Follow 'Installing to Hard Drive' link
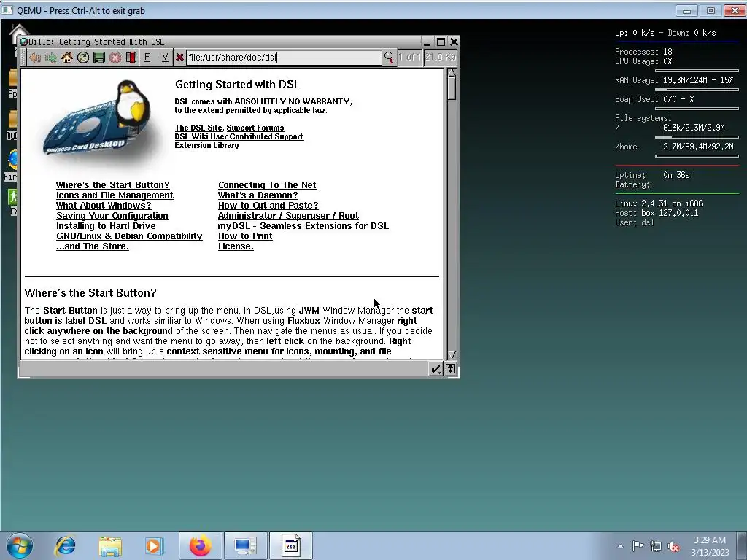This screenshot has height=560, width=747. click(106, 226)
